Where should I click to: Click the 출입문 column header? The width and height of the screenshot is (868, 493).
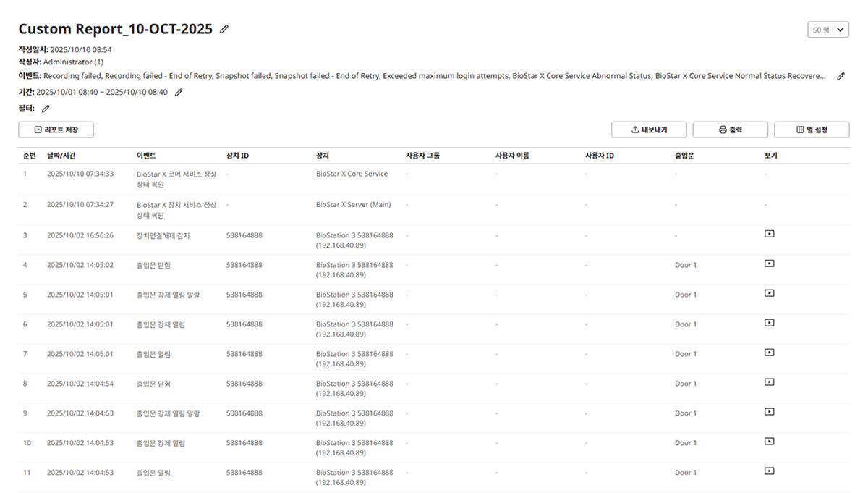tap(685, 156)
